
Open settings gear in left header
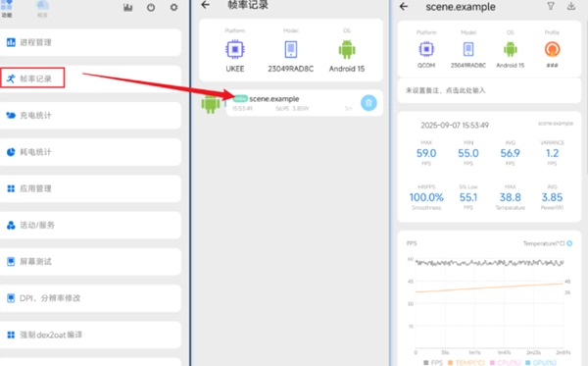point(173,7)
